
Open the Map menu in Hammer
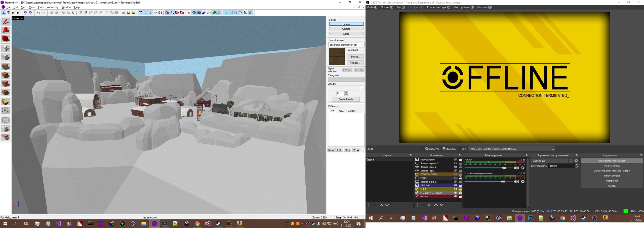[x=23, y=7]
